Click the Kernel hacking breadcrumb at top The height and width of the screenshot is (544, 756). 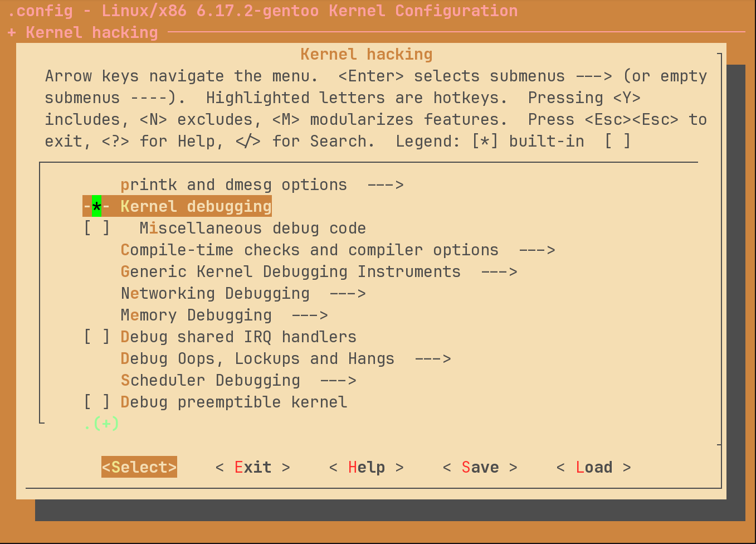pos(91,33)
